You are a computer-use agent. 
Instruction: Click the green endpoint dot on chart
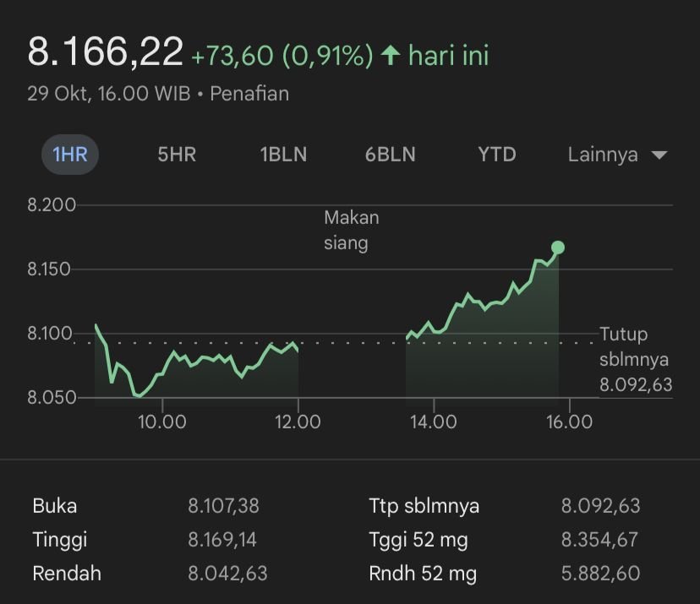click(558, 248)
